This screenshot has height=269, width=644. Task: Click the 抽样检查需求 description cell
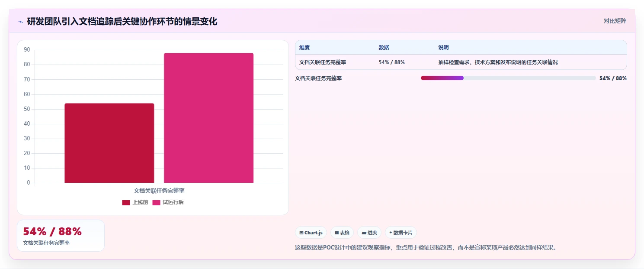point(498,62)
